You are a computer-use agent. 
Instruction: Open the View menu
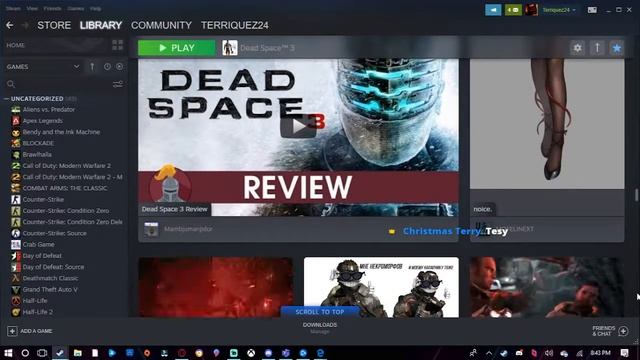[32, 8]
